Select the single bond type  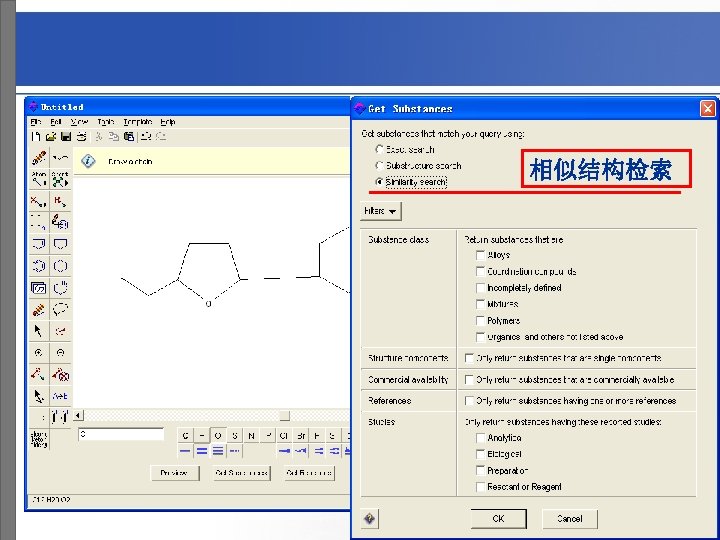[185, 451]
